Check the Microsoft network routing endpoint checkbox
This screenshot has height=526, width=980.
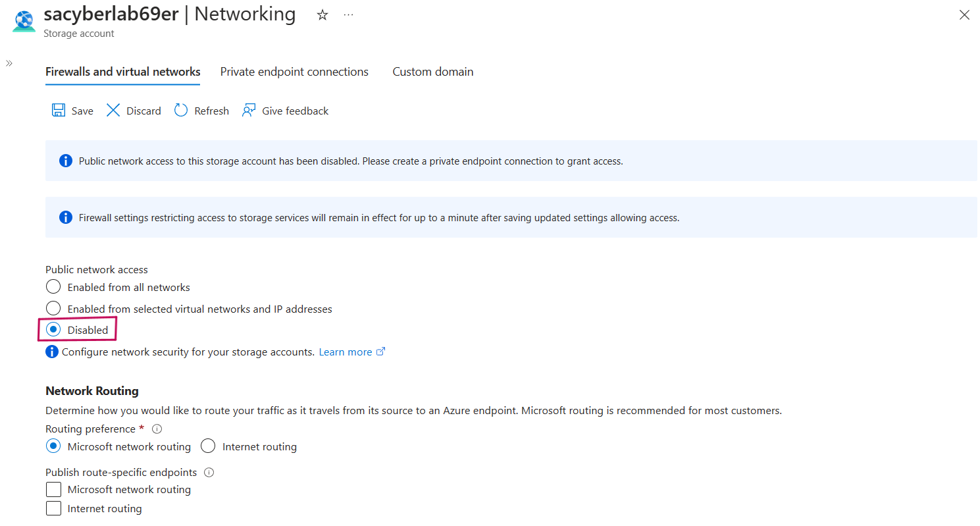[53, 489]
